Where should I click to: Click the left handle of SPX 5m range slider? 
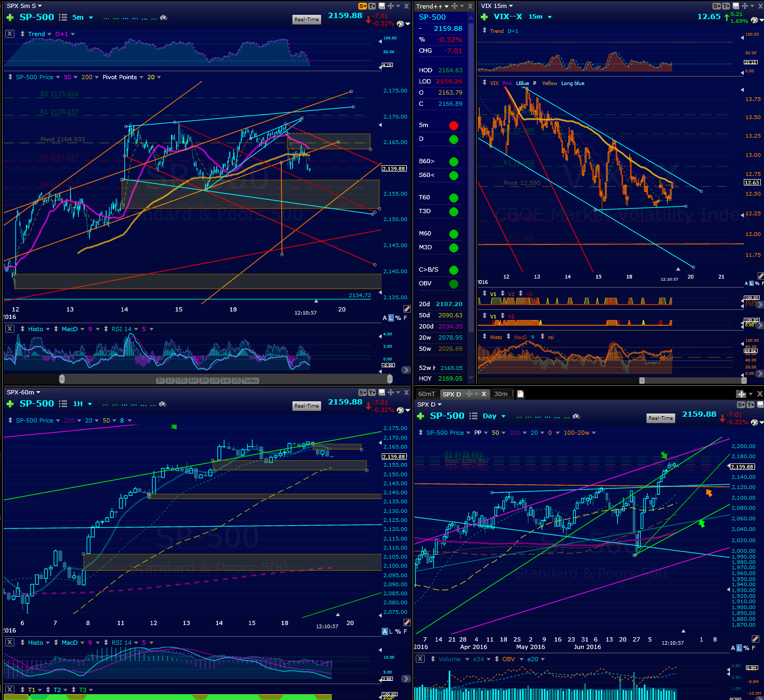[62, 379]
